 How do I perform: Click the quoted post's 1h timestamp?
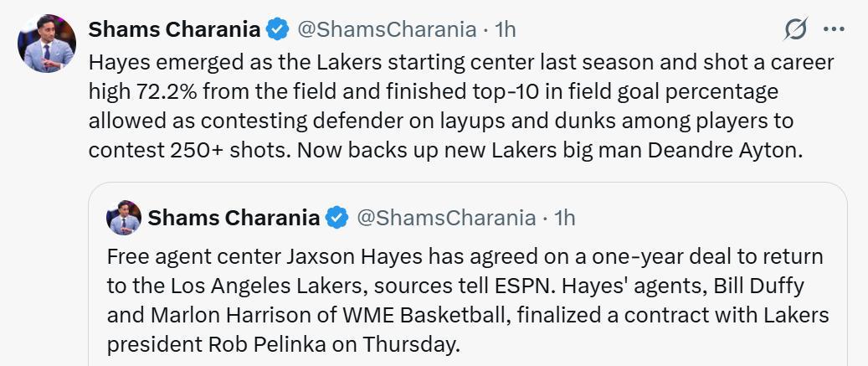[565, 218]
